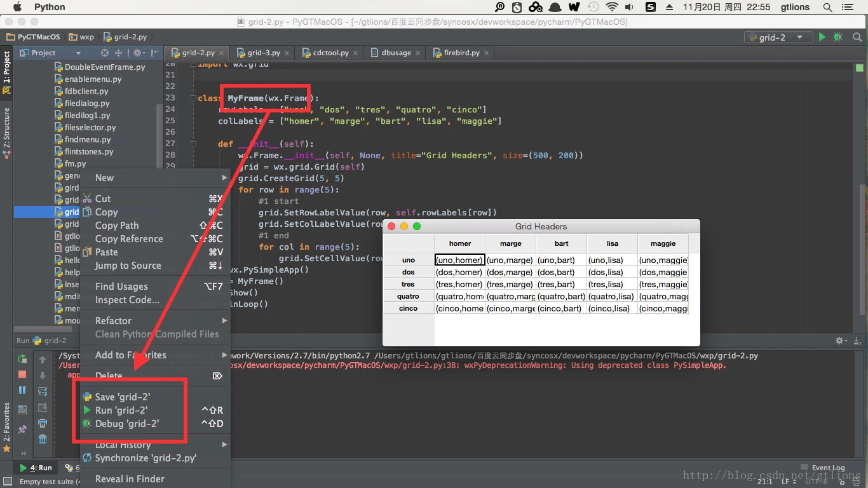The image size is (868, 488).
Task: Open Run panel gear settings
Action: click(841, 341)
